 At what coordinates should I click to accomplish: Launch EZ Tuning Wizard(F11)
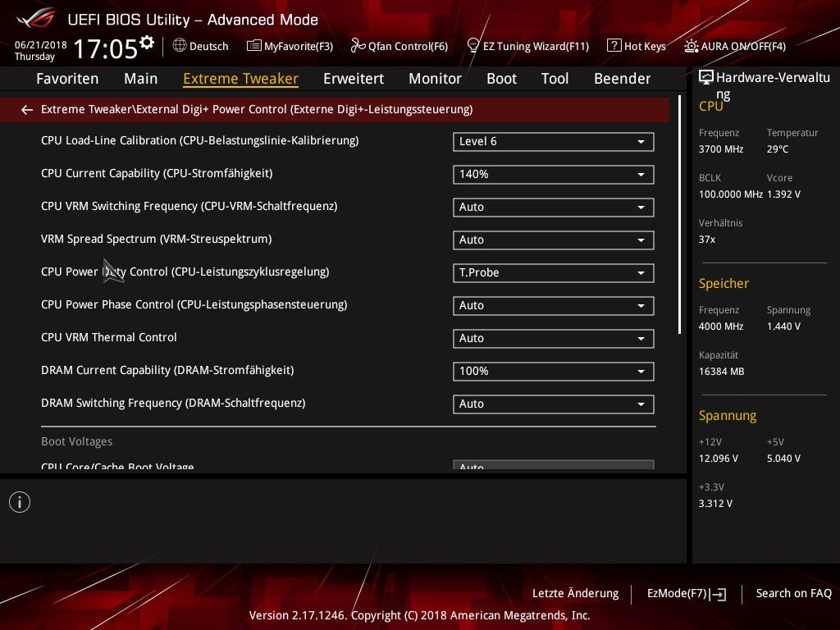pos(528,46)
